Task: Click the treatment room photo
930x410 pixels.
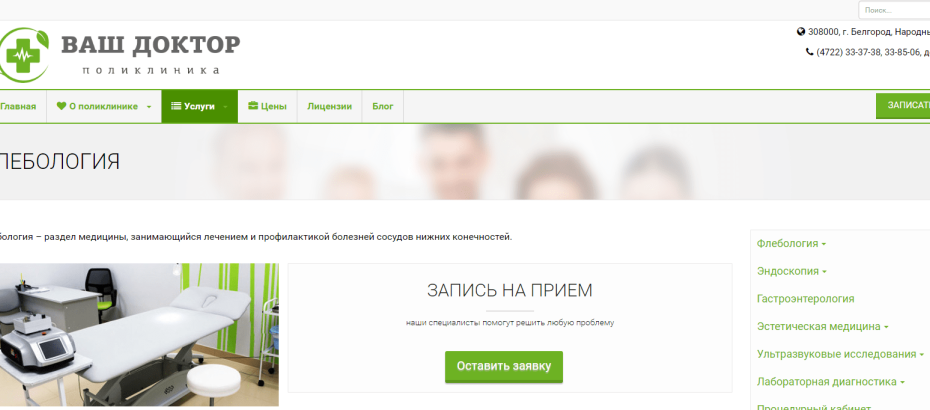Action: tap(139, 335)
